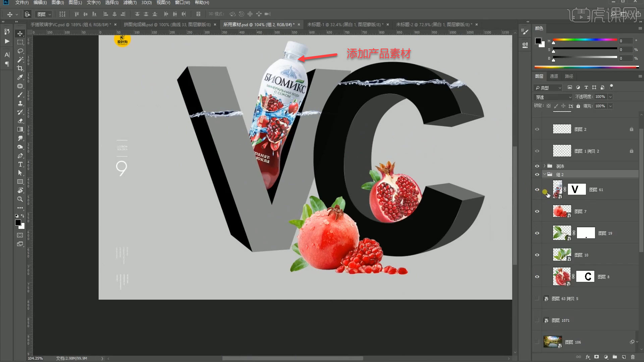Select the Magic Wand tool
The width and height of the screenshot is (644, 362).
[20, 60]
